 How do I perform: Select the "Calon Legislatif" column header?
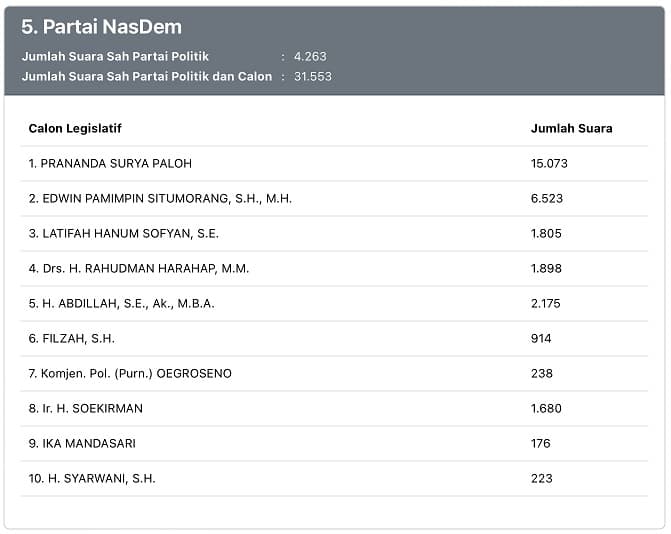tap(75, 128)
